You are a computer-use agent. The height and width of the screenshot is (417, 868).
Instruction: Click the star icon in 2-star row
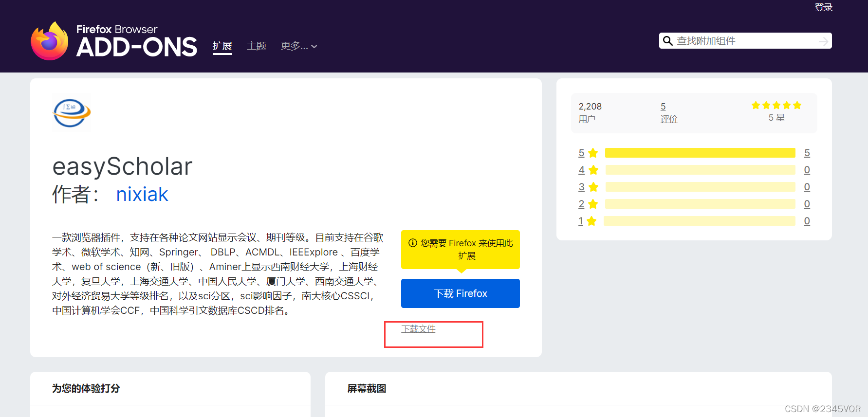tap(593, 204)
